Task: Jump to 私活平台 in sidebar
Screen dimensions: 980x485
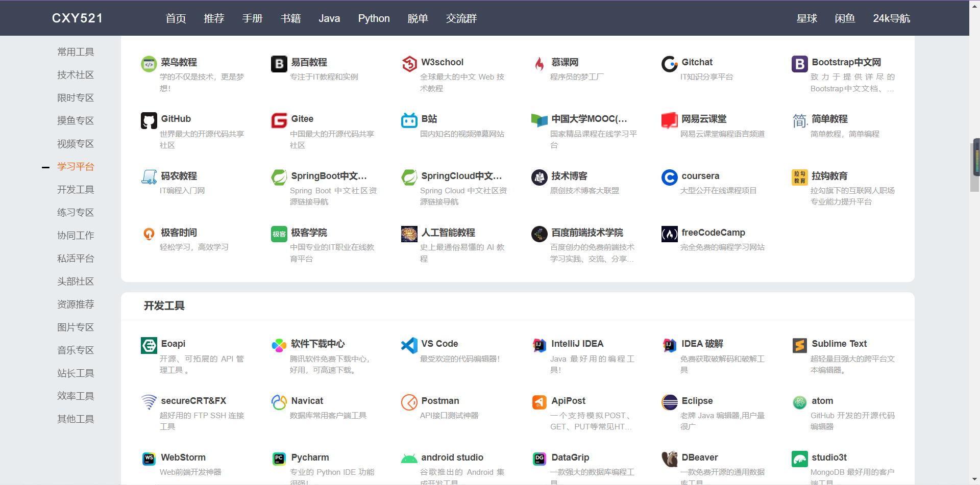Action: pos(76,259)
